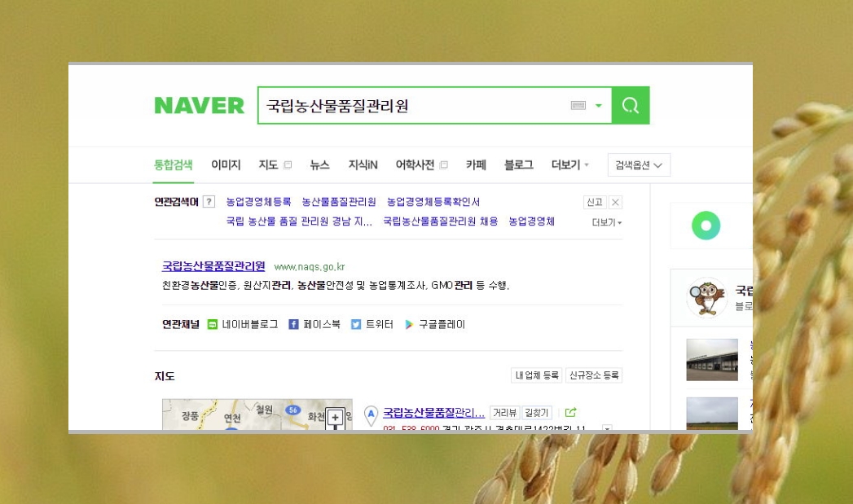The image size is (853, 504).
Task: Open the 국립농산물품질관리원 site title link
Action: click(213, 266)
